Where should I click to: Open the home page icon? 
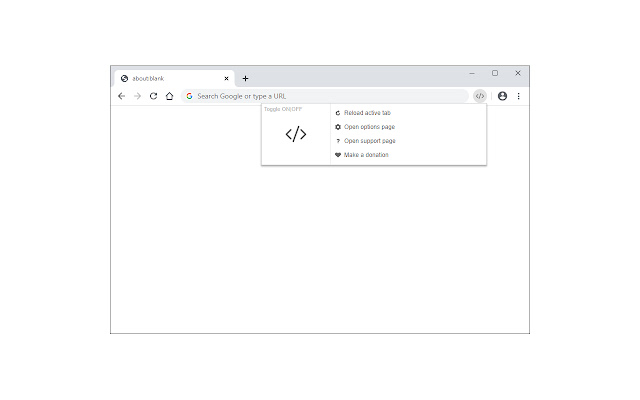[x=169, y=96]
